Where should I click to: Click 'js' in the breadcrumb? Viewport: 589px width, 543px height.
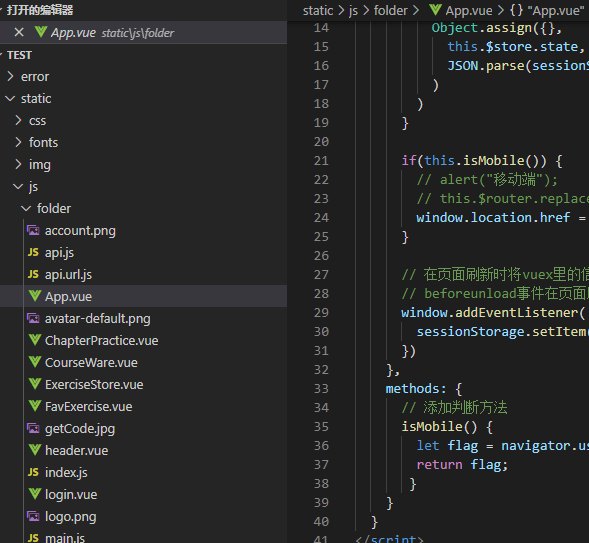click(353, 11)
